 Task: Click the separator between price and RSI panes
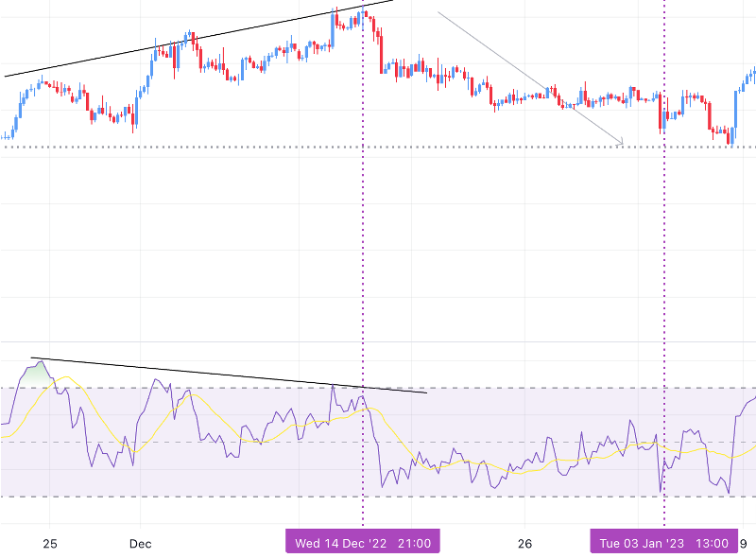pyautogui.click(x=378, y=341)
